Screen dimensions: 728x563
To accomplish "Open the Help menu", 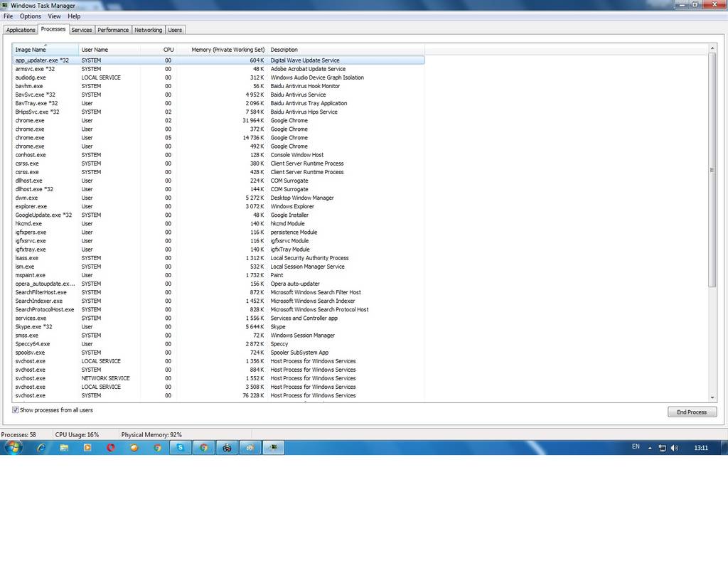I will click(74, 16).
